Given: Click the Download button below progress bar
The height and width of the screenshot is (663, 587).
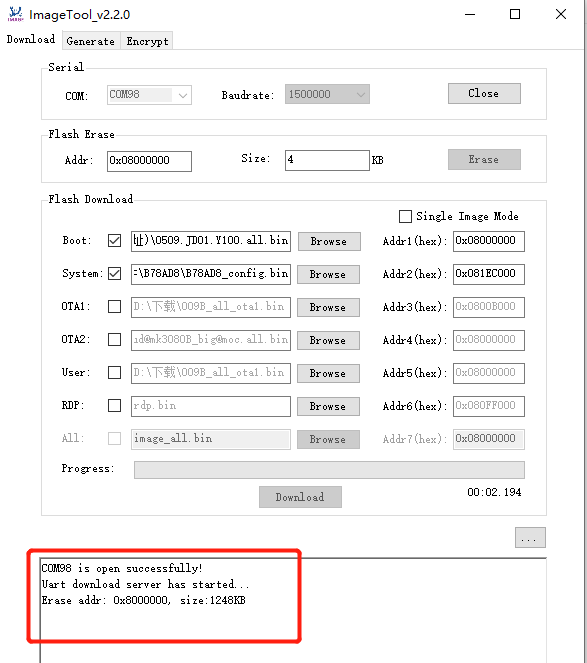Looking at the screenshot, I should [300, 497].
